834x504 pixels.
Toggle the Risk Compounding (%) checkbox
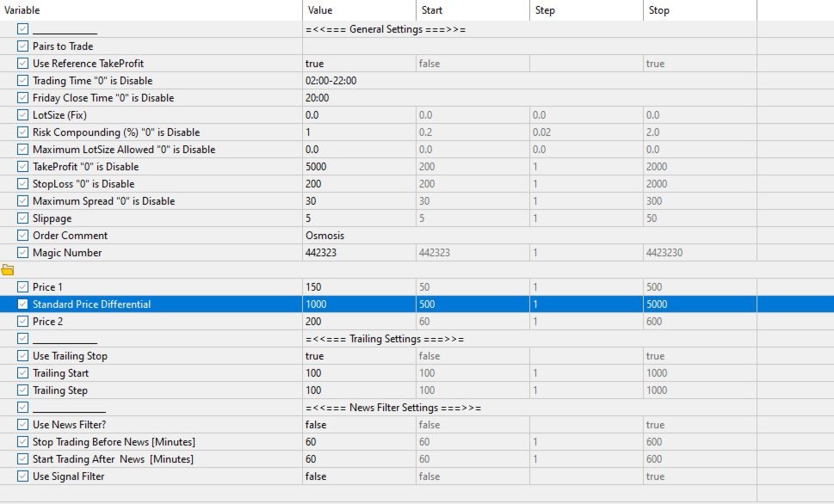tap(22, 132)
